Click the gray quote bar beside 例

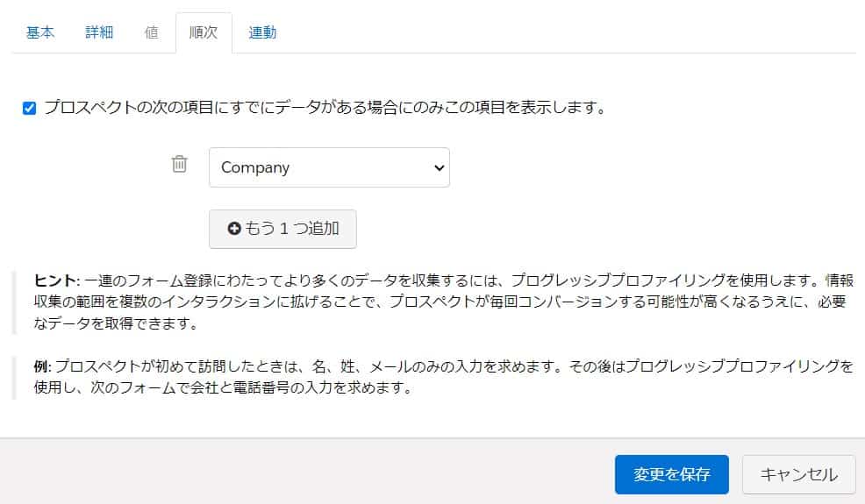pyautogui.click(x=14, y=378)
